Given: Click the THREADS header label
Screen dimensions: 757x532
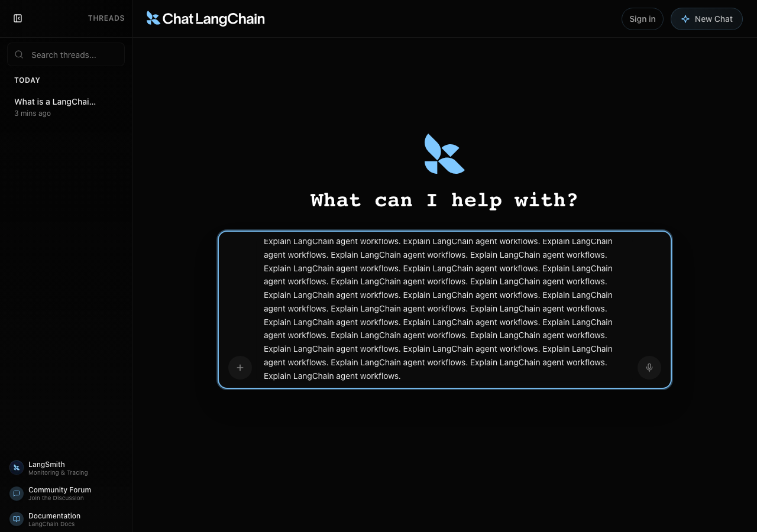Looking at the screenshot, I should [x=106, y=18].
